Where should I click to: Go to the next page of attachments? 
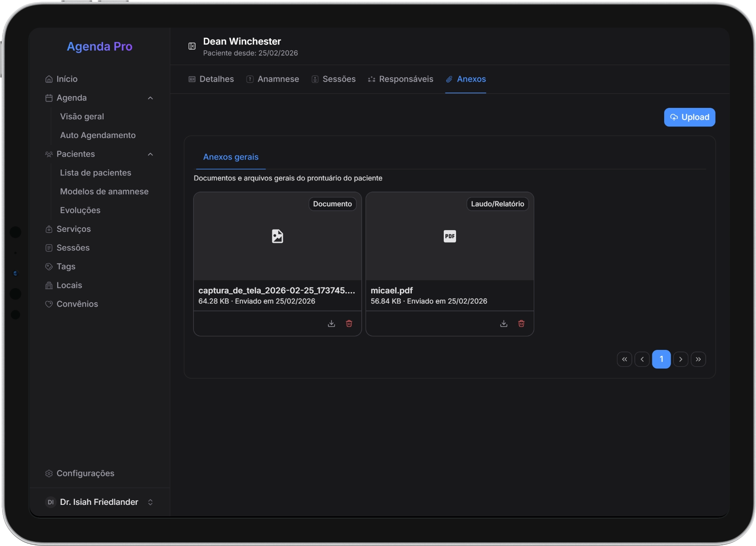point(680,359)
